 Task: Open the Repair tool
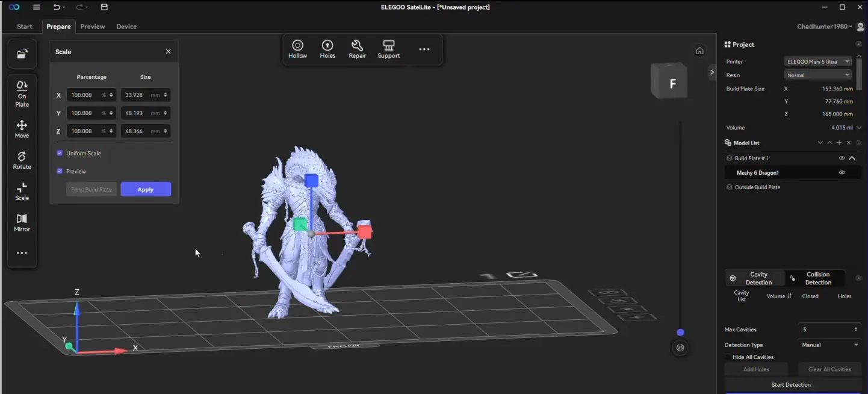pos(357,48)
